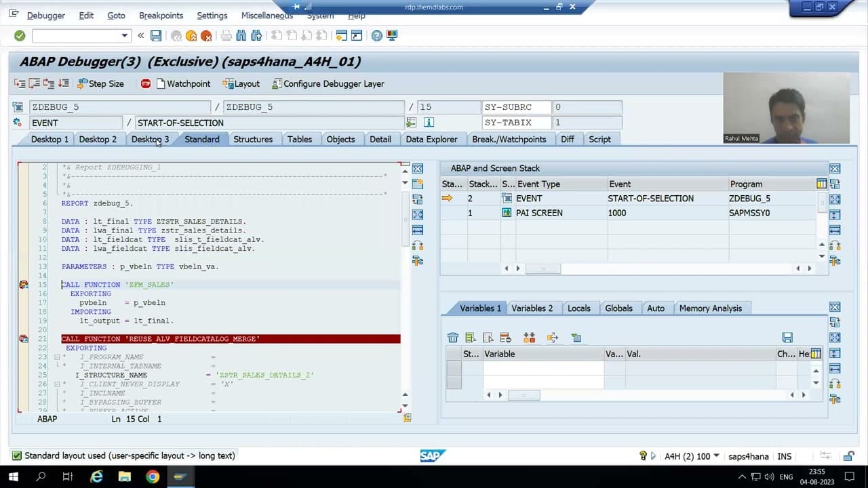Open the Goto menu
Screen dimensions: 868x488
tap(116, 16)
